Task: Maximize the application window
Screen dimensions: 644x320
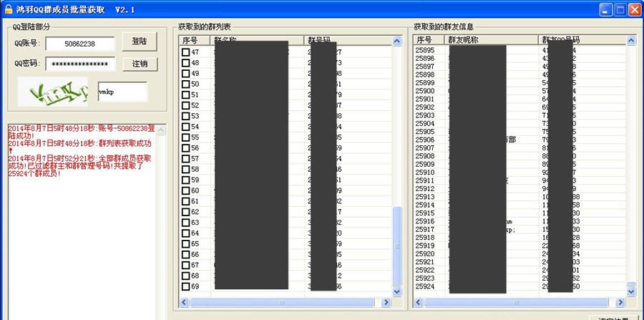Action: pyautogui.click(x=620, y=10)
